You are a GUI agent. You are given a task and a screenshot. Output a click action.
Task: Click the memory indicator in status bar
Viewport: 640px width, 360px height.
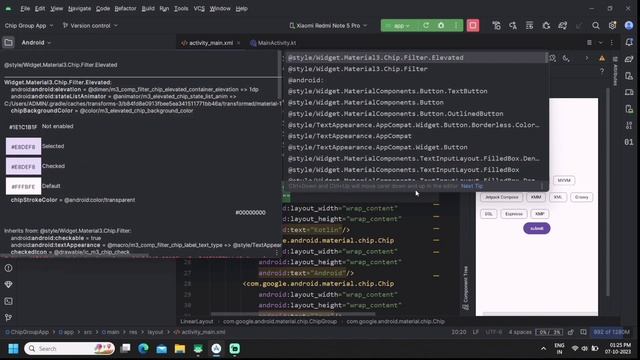click(611, 332)
